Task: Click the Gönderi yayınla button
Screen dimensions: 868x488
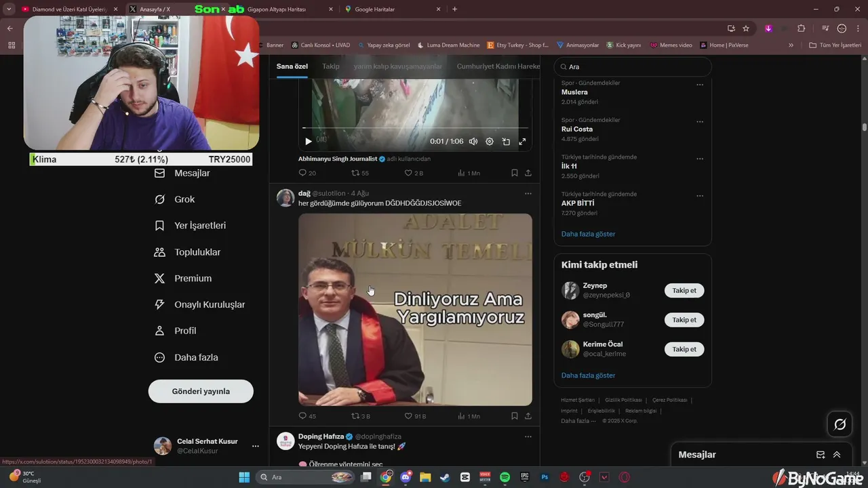Action: (x=201, y=391)
